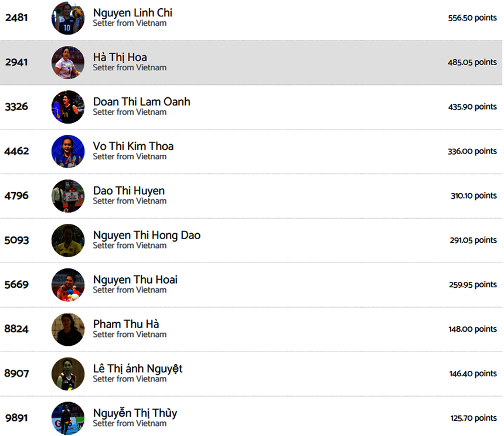Click Doan Thi Lam Oanh's avatar
The width and height of the screenshot is (504, 436).
click(x=68, y=107)
